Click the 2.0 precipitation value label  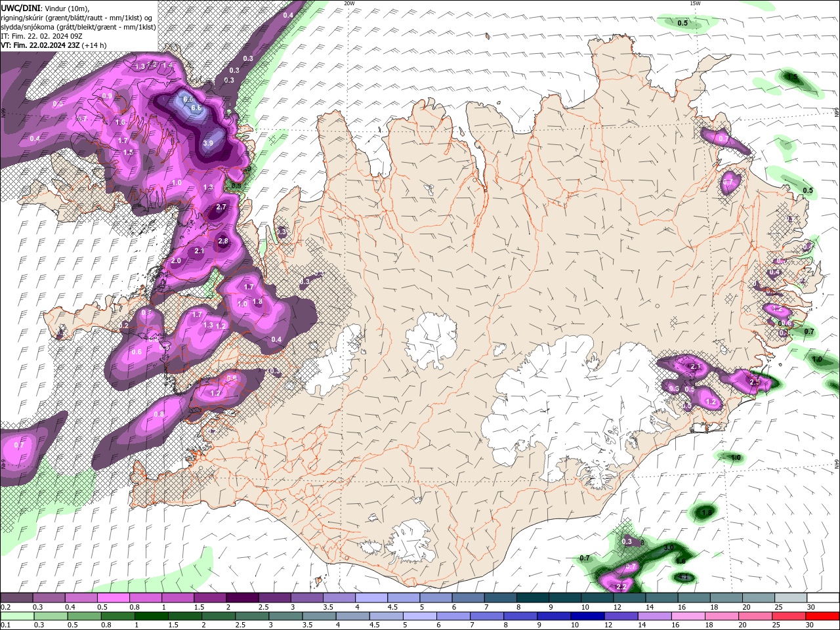(176, 261)
